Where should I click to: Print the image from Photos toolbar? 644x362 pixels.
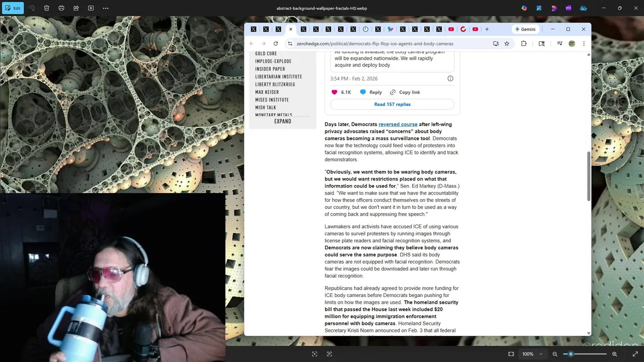[x=61, y=8]
